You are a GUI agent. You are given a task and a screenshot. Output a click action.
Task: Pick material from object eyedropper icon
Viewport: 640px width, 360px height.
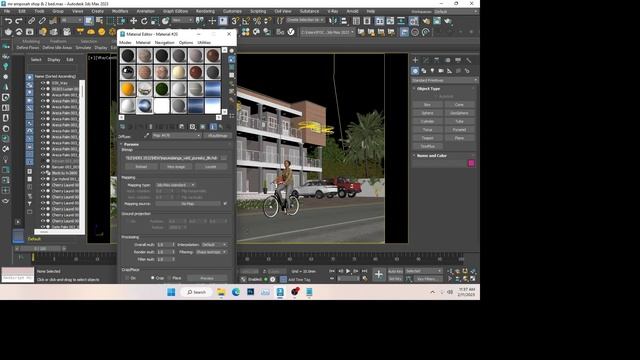coord(147,136)
